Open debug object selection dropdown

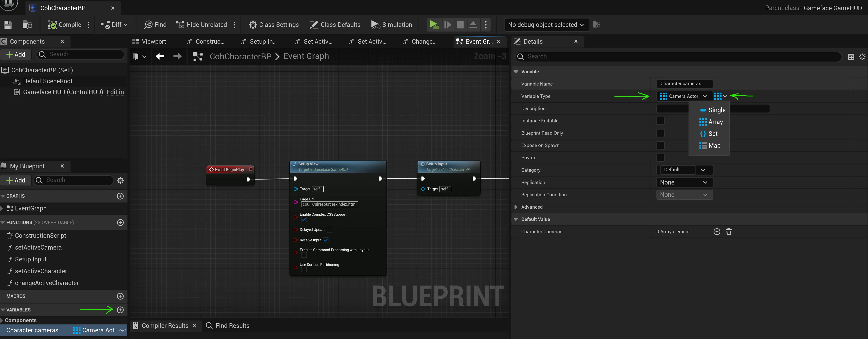pyautogui.click(x=546, y=25)
